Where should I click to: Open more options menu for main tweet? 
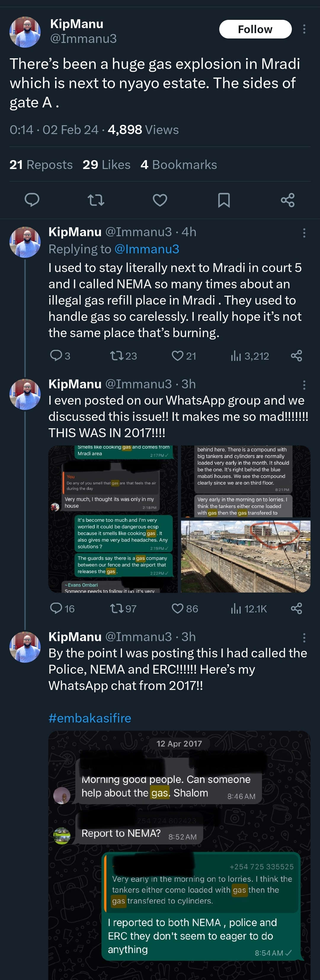(304, 29)
